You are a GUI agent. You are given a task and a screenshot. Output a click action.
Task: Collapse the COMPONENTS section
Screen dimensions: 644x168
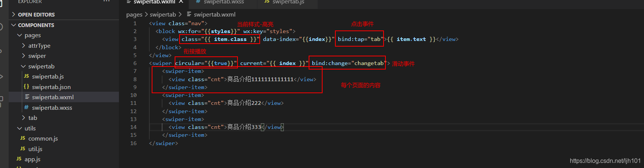tap(36, 25)
